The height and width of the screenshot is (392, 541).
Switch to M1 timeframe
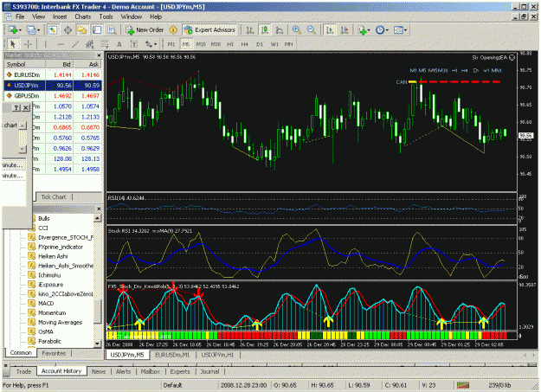(x=171, y=44)
